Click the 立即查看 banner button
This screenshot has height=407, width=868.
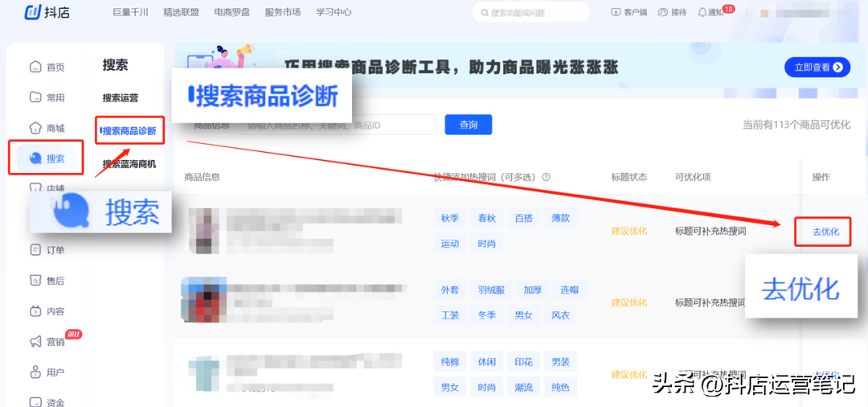click(x=817, y=68)
